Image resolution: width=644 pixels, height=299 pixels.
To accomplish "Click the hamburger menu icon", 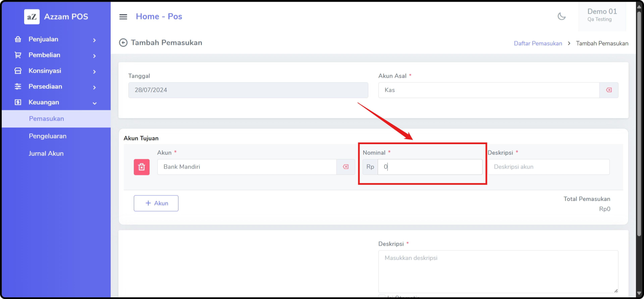I will pyautogui.click(x=123, y=17).
